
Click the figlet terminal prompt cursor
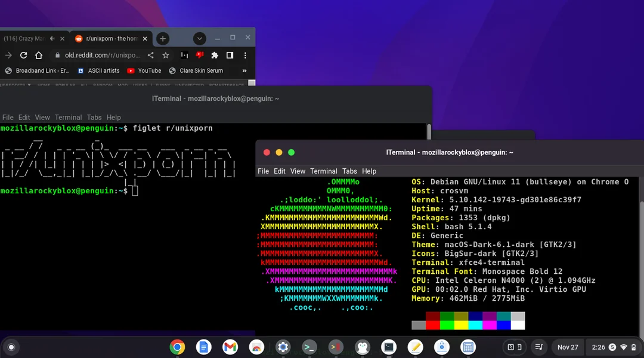pyautogui.click(x=135, y=191)
